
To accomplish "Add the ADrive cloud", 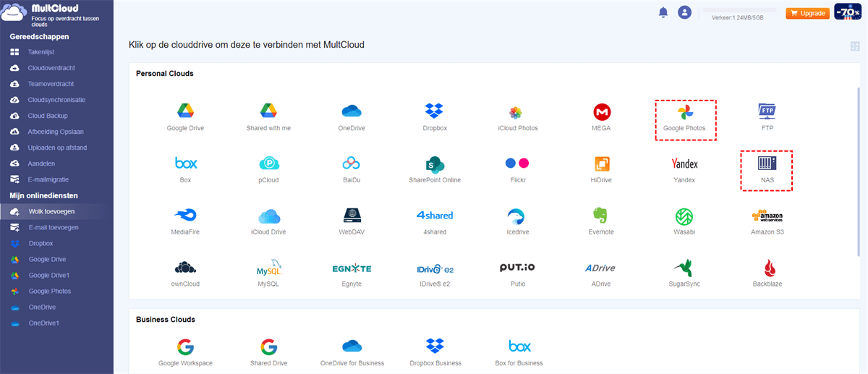I will [x=601, y=268].
